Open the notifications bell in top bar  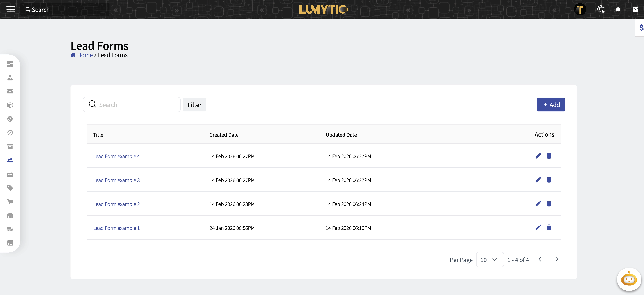618,9
